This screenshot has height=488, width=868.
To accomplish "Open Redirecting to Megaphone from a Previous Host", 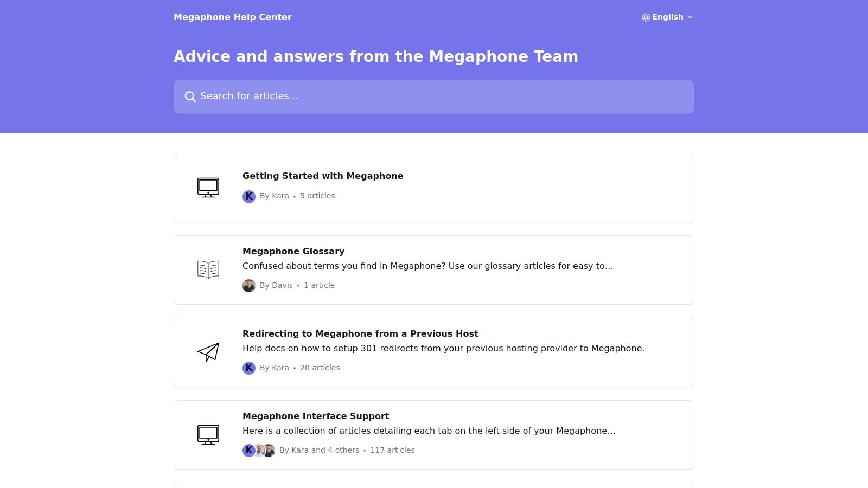I will point(360,333).
